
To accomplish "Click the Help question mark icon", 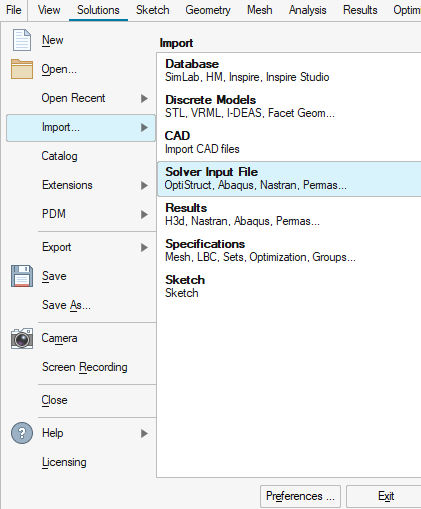I will pyautogui.click(x=22, y=433).
